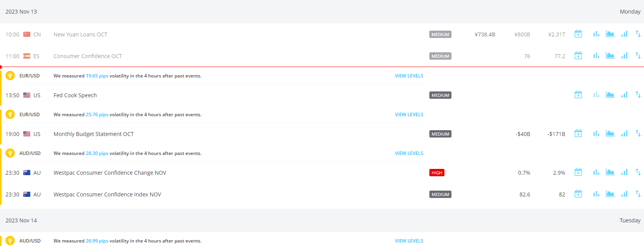The height and width of the screenshot is (246, 644).
Task: Click the yellow lightbulb next to AUD/USD on Nov 13
Action: click(x=10, y=153)
